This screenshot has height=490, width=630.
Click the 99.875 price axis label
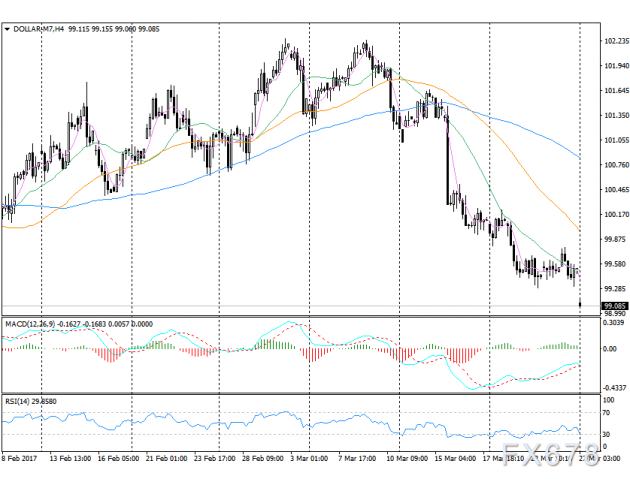click(614, 239)
